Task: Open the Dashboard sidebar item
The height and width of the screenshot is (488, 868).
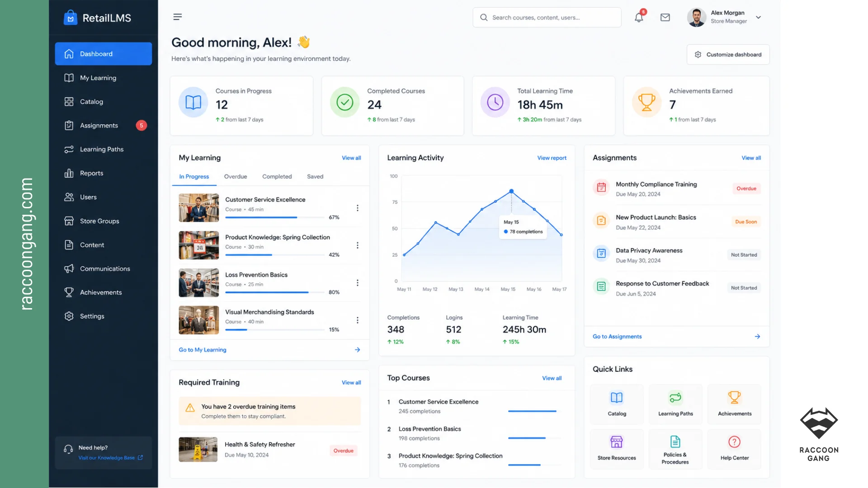Action: (x=103, y=54)
